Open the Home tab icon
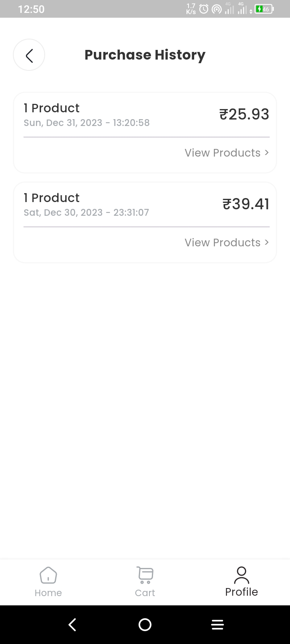The image size is (290, 644). point(48,575)
